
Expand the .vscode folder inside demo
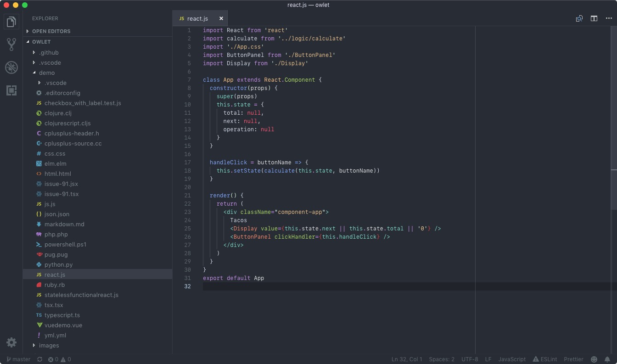point(97,83)
